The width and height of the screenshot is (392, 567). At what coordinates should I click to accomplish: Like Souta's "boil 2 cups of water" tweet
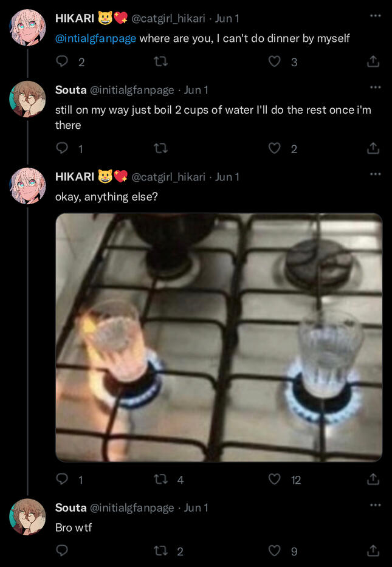click(275, 148)
